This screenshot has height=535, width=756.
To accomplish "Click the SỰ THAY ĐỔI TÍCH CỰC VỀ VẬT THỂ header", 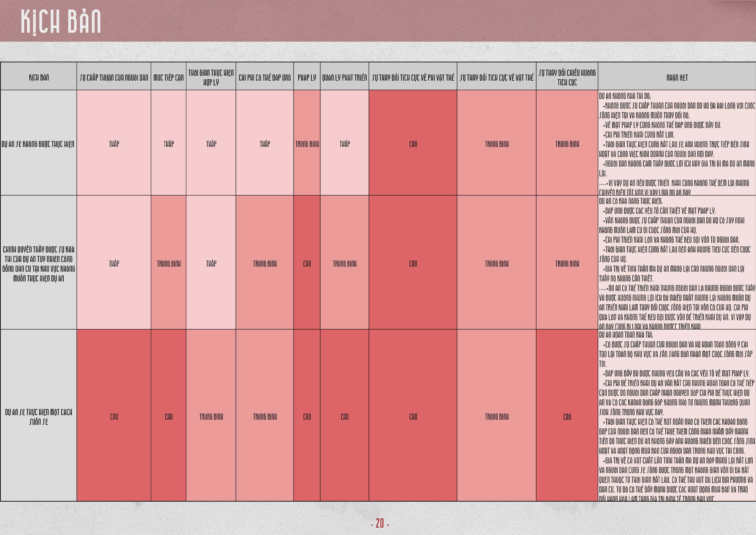I will point(497,77).
